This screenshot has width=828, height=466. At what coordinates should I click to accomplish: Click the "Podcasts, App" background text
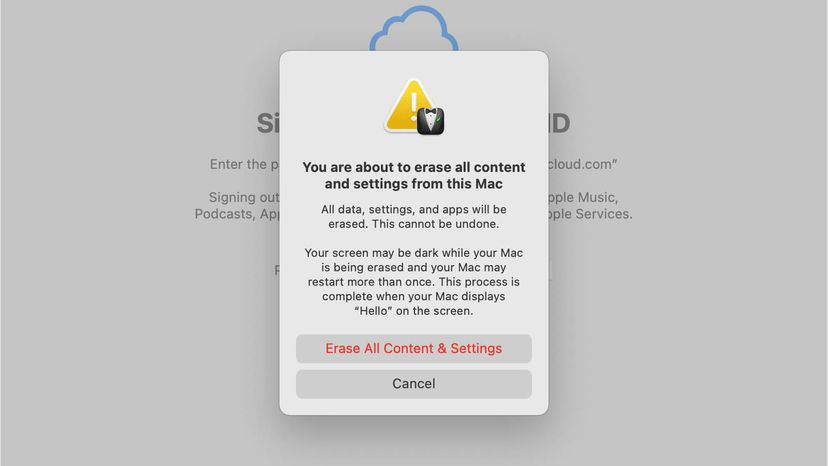tap(237, 215)
